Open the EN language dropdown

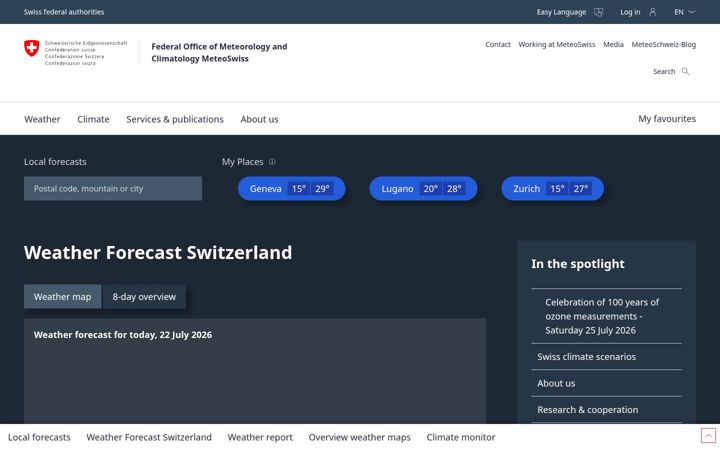[685, 12]
